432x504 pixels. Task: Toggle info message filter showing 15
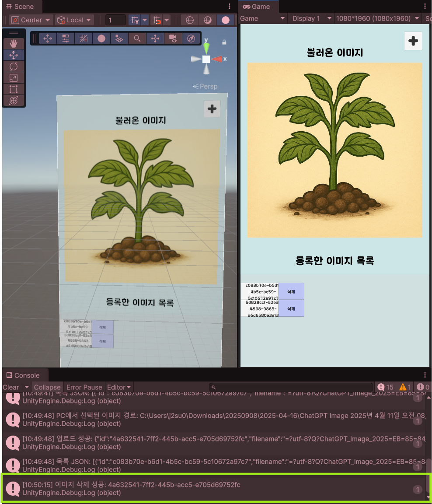[385, 387]
